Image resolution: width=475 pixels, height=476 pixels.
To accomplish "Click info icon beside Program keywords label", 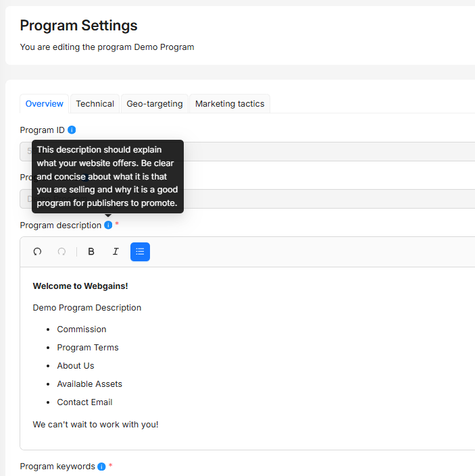I will coord(101,467).
